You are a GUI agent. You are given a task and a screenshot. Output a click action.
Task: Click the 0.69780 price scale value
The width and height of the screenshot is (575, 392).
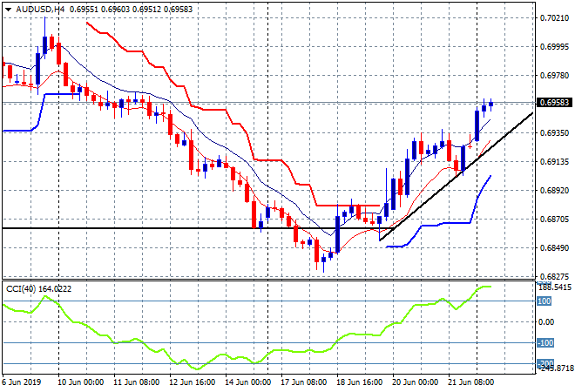point(554,76)
